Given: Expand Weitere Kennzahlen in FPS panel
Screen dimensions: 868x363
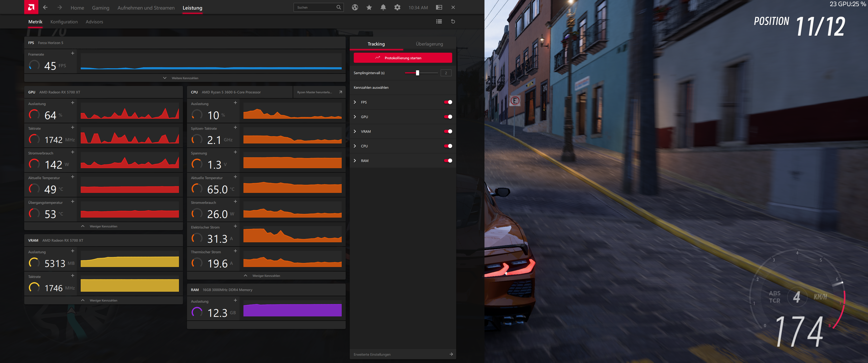Looking at the screenshot, I should tap(185, 78).
